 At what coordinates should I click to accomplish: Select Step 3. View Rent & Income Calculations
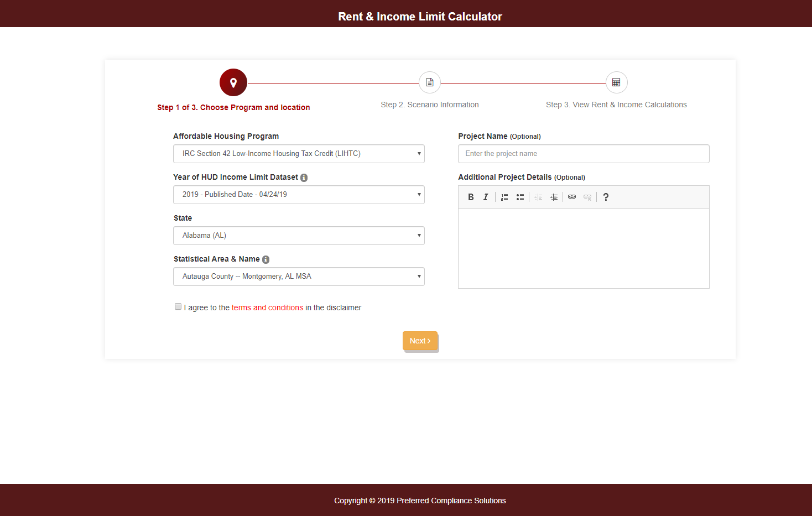[616, 105]
